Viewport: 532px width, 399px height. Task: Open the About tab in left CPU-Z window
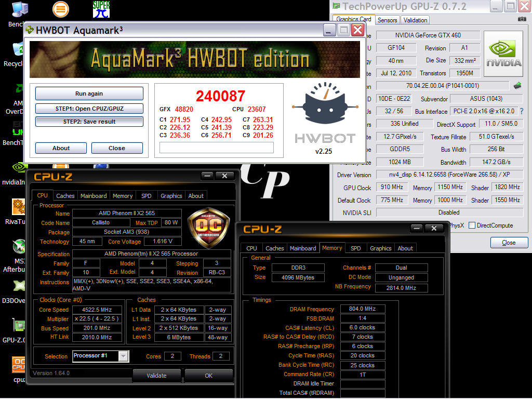[x=196, y=196]
